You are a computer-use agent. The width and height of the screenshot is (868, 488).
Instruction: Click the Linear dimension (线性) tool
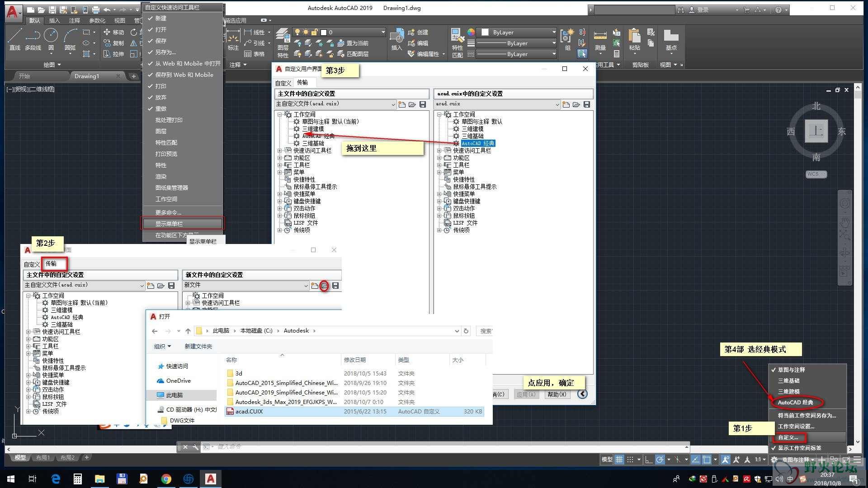point(255,32)
